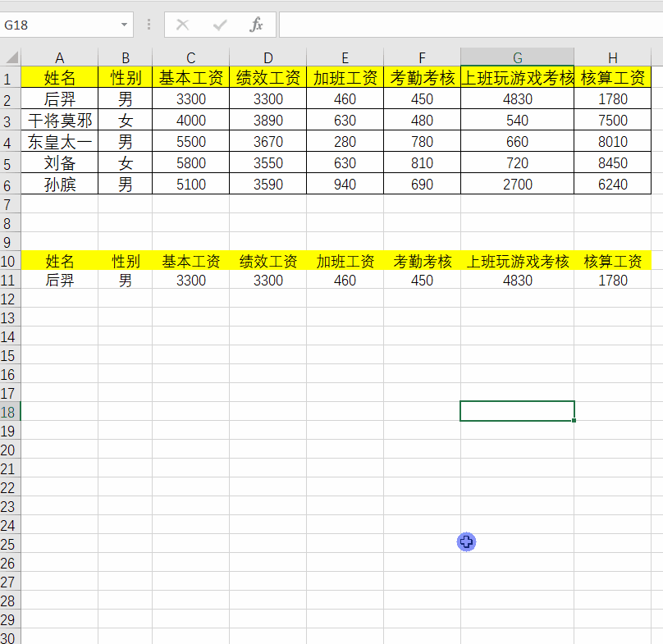Select the cell showing 4830
This screenshot has height=644, width=663.
(517, 99)
